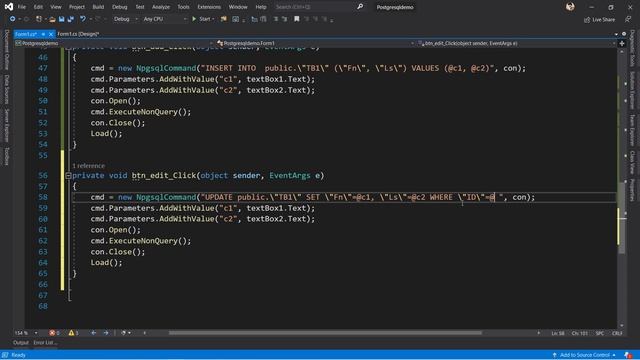
Task: Click the Visual Studio logo icon
Action: pyautogui.click(x=9, y=7)
